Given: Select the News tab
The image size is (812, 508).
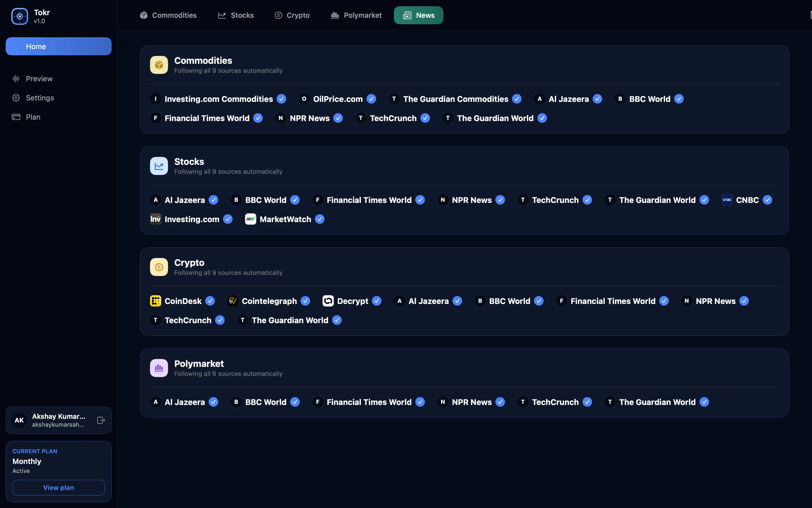Looking at the screenshot, I should [x=418, y=15].
